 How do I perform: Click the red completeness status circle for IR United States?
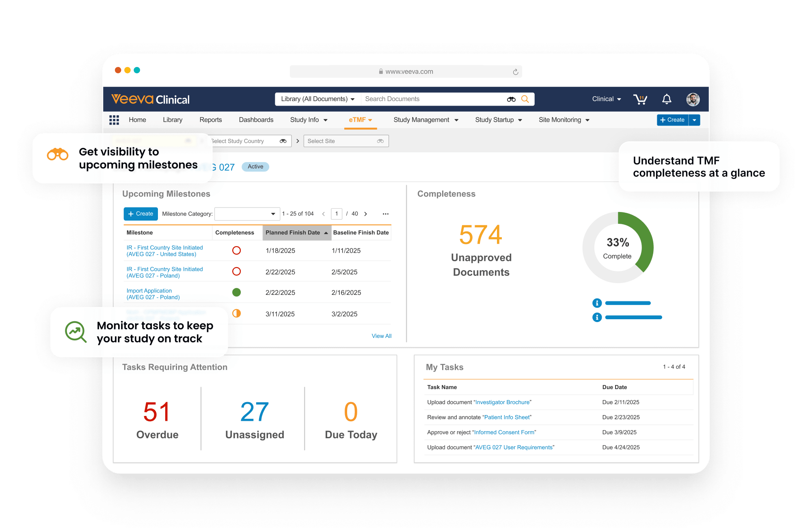[x=237, y=251]
